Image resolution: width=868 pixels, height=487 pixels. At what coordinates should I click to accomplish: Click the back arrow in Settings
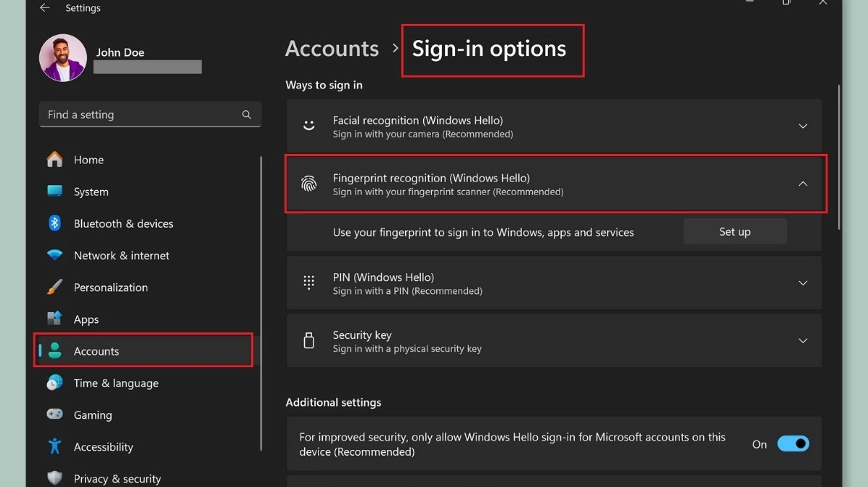pyautogui.click(x=45, y=8)
